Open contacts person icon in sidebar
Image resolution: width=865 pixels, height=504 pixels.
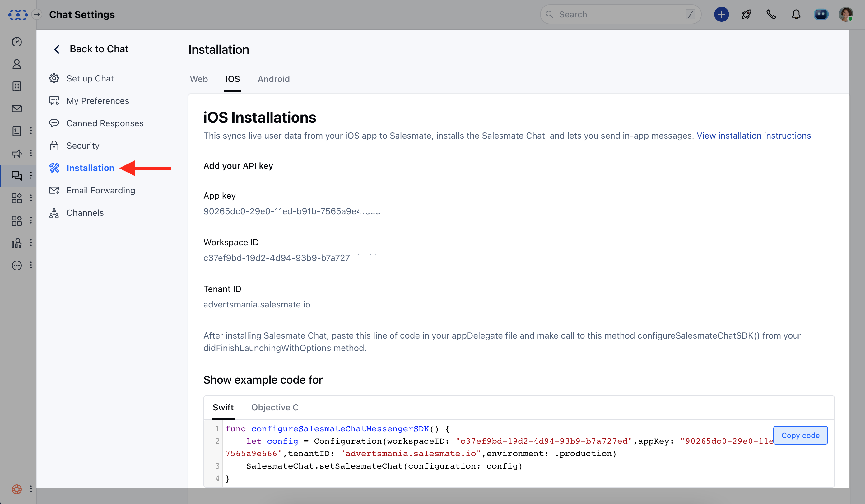click(x=16, y=64)
